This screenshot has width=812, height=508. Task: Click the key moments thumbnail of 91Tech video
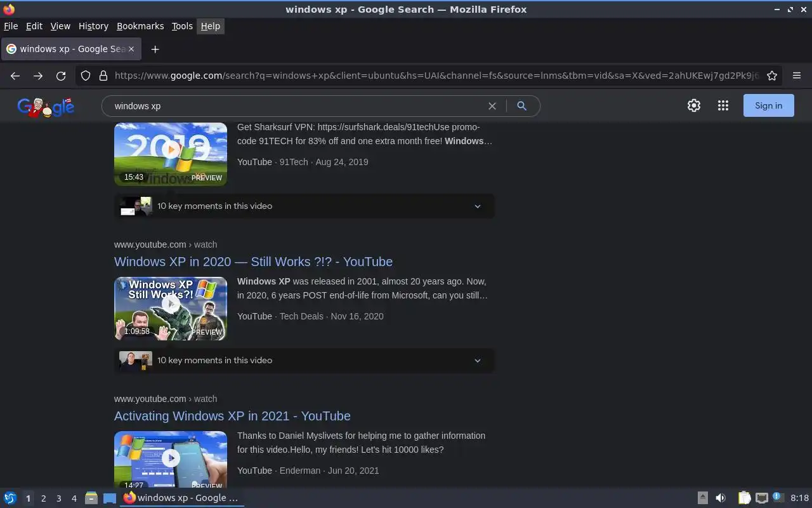click(136, 206)
